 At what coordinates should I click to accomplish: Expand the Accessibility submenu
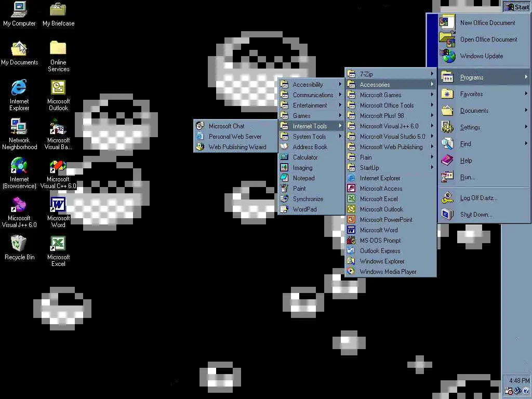tap(311, 85)
